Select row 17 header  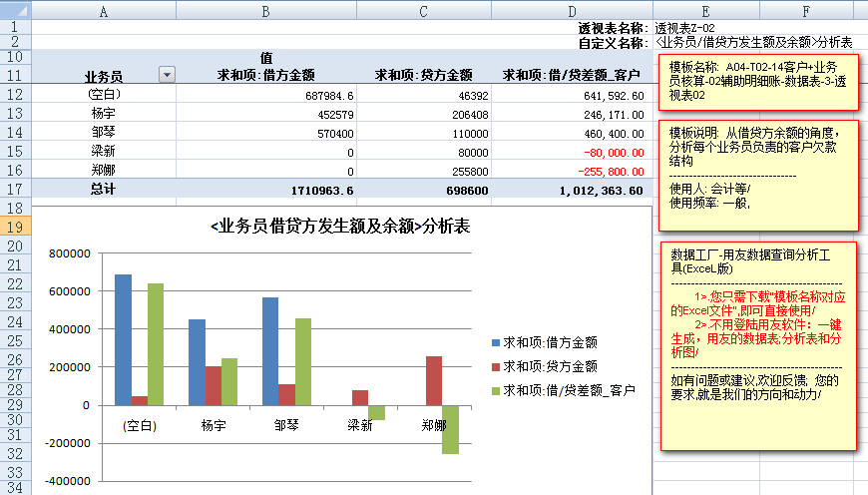pyautogui.click(x=16, y=189)
